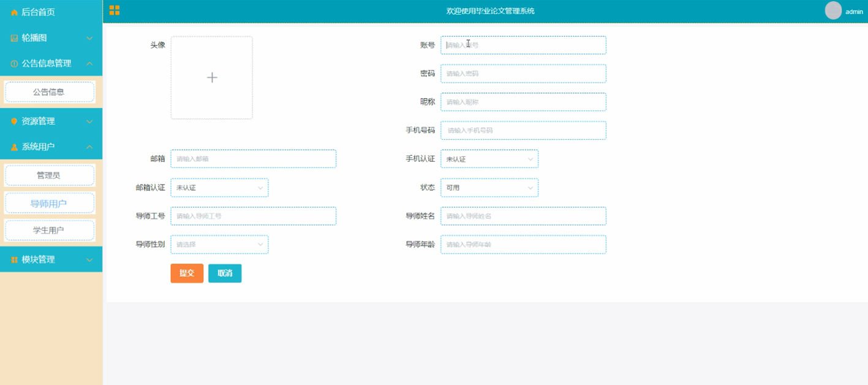The width and height of the screenshot is (868, 385).
Task: Select the 学生用户 submenu item
Action: (x=50, y=231)
